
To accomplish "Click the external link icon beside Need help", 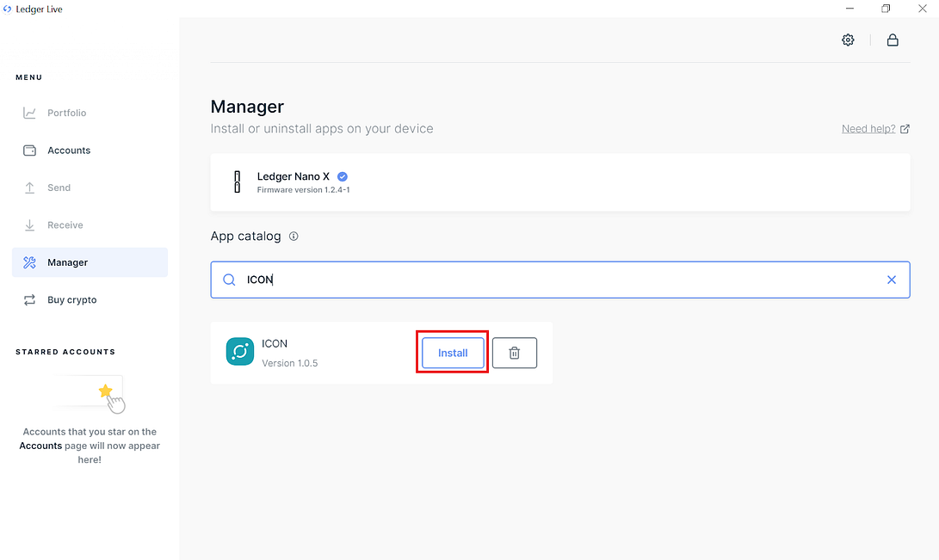I will 905,129.
